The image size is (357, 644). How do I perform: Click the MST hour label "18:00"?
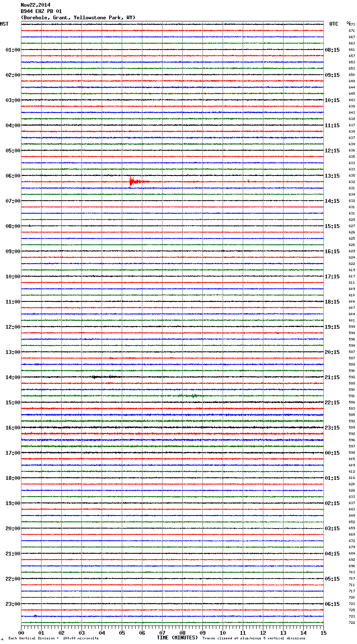(x=13, y=478)
